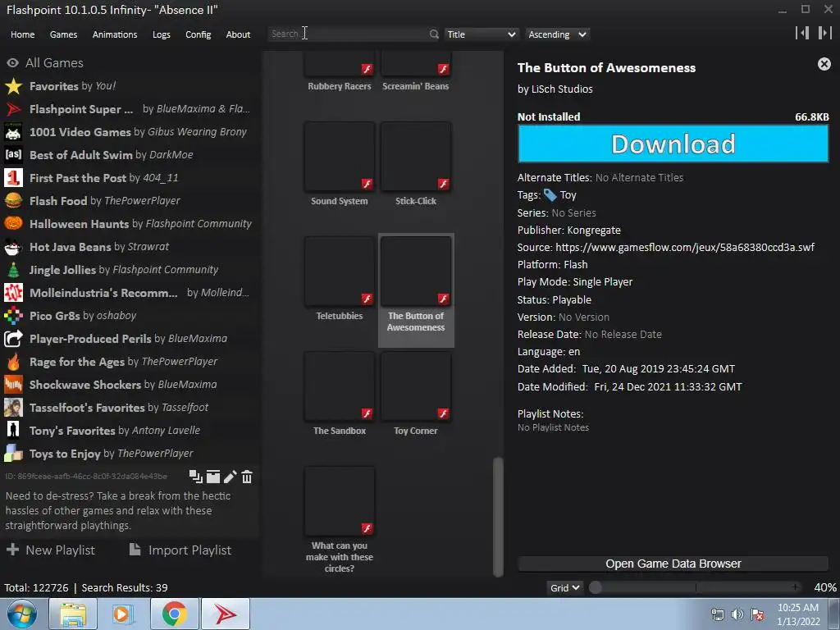Screen dimensions: 840x630
Task: Toggle the right sidebar collapse icon
Action: tap(824, 33)
